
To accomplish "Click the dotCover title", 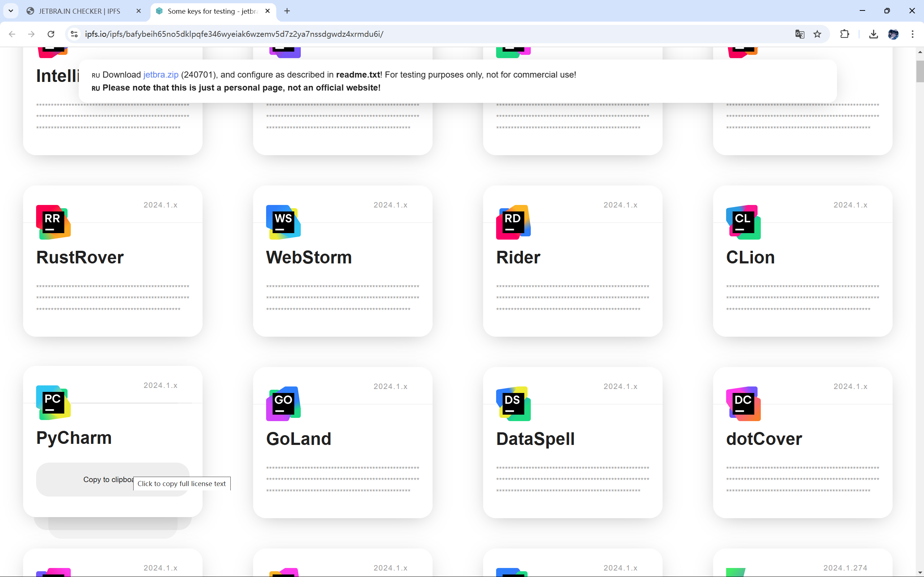I will 764,439.
